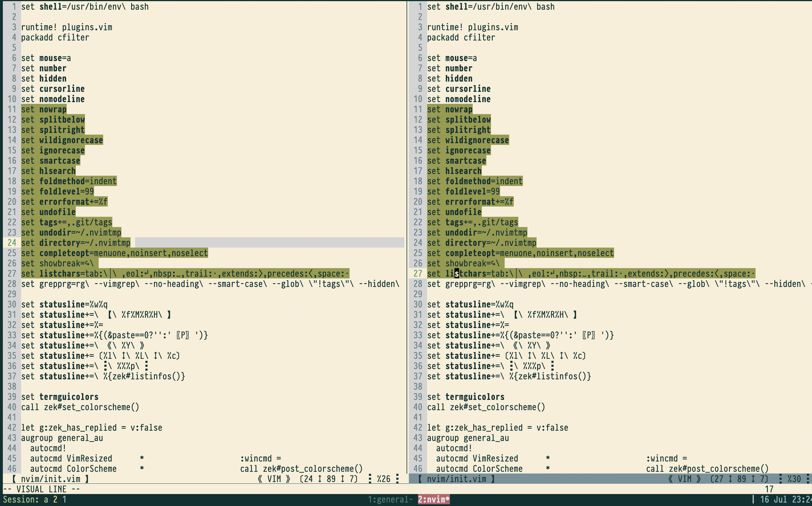Click the VIM filetype indicator in the right statusline

(x=684, y=479)
